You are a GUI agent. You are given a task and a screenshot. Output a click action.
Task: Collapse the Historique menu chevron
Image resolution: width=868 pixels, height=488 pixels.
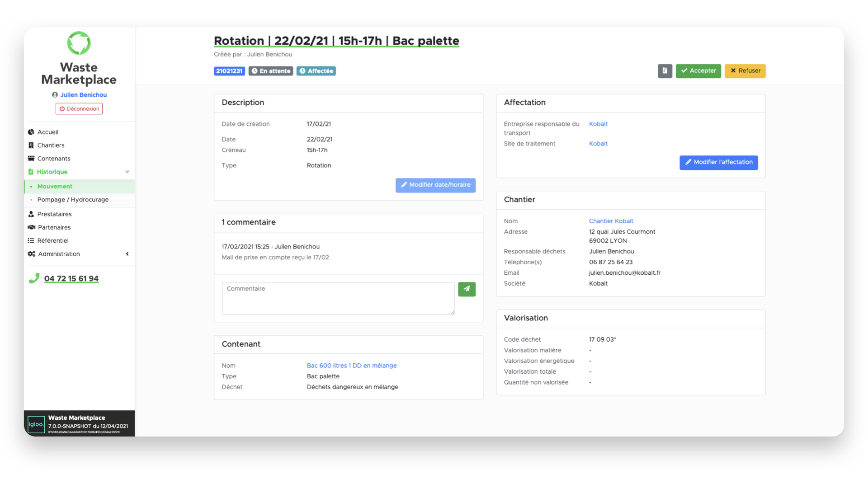point(127,172)
